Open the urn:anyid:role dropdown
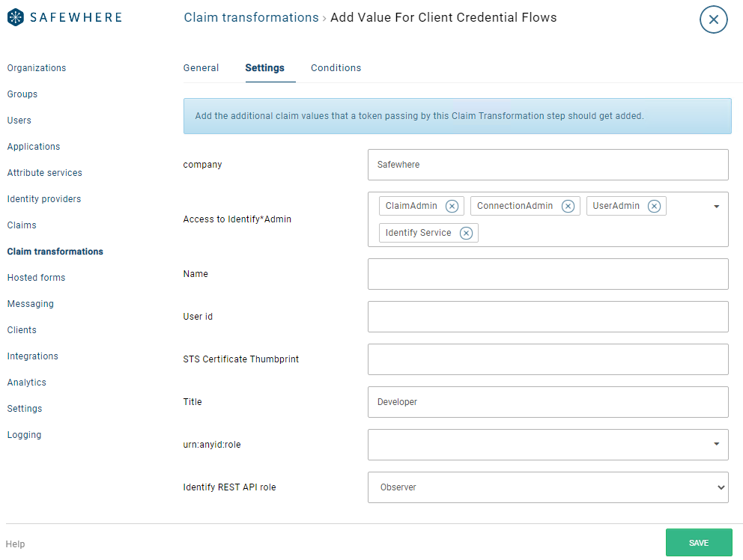Image resolution: width=743 pixels, height=560 pixels. (548, 445)
